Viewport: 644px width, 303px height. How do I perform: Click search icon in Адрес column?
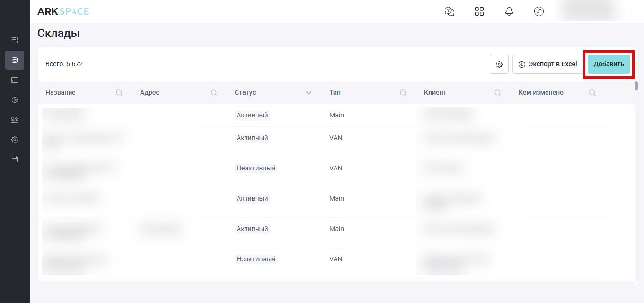(214, 93)
